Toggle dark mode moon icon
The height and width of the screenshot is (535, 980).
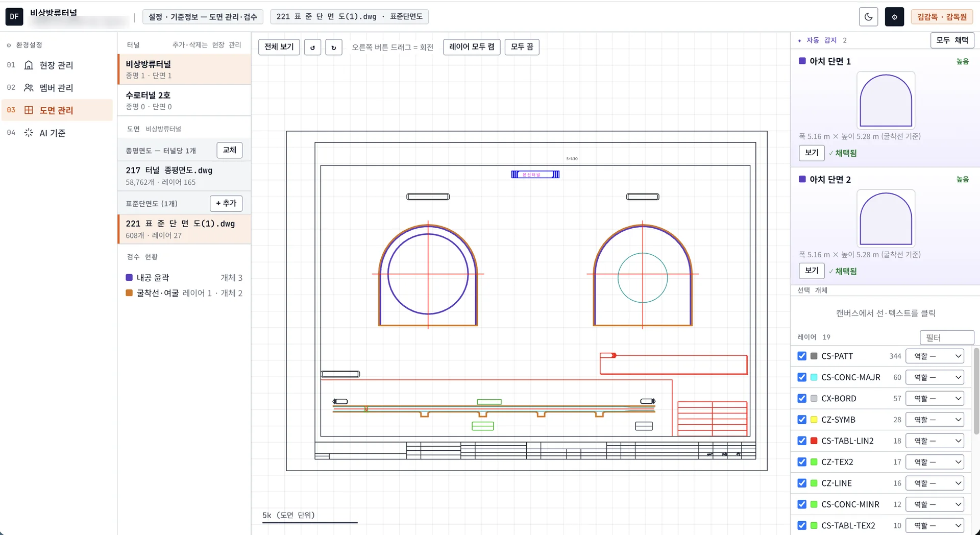868,17
